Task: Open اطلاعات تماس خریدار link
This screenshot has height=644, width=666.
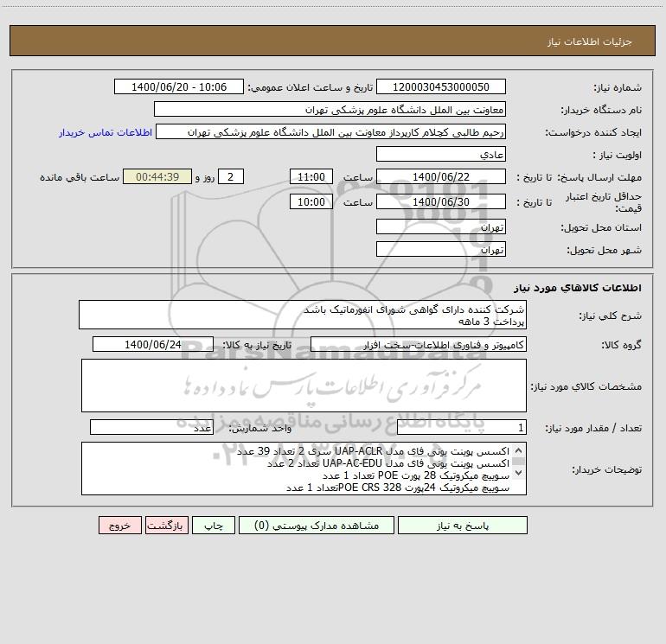Action: coord(106,132)
